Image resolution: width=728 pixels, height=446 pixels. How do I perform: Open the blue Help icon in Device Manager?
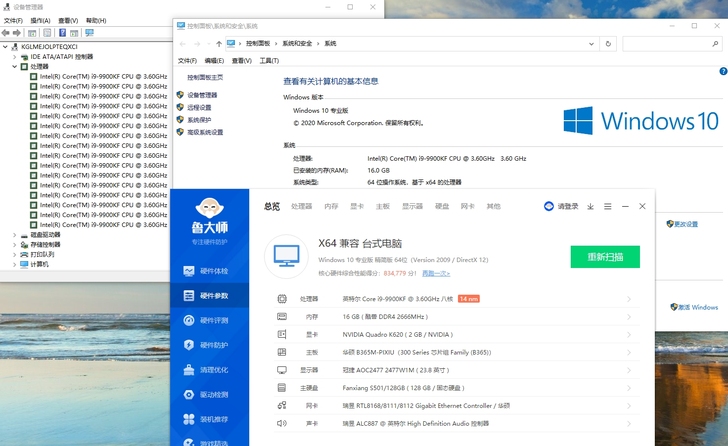click(62, 33)
